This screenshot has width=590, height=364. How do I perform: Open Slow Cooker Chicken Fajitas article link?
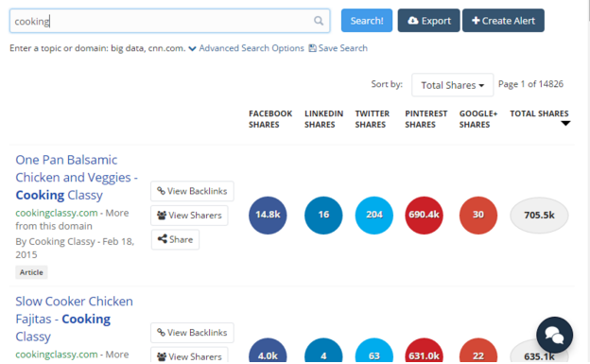pyautogui.click(x=74, y=319)
